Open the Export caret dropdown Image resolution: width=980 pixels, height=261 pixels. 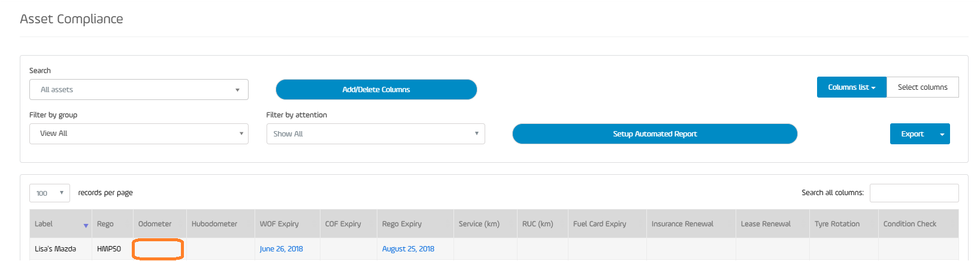coord(942,134)
